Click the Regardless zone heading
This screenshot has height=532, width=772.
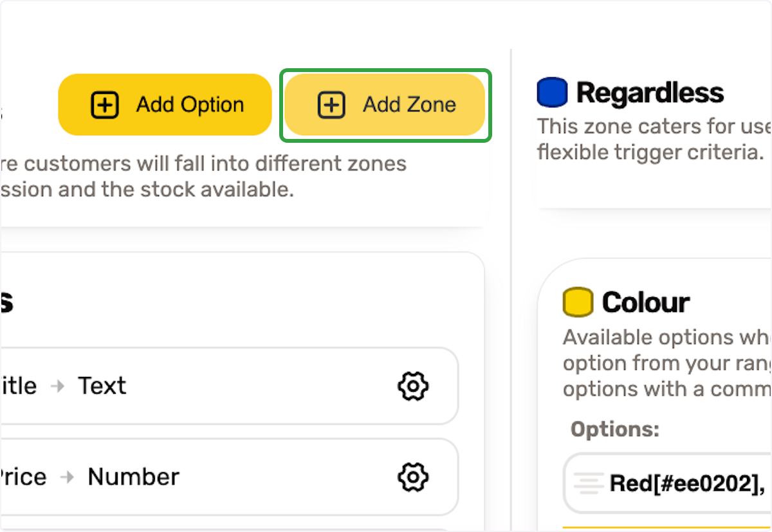pos(650,93)
